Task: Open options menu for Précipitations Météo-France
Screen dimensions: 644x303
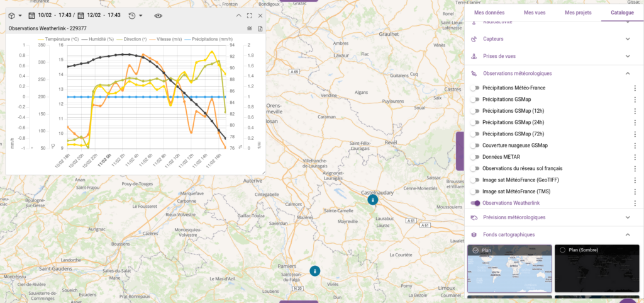Action: pos(635,88)
